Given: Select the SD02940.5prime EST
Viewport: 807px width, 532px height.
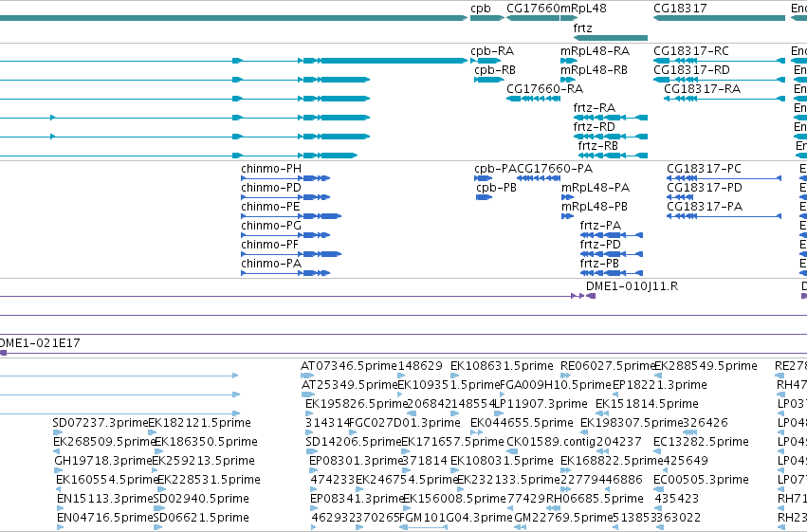Looking at the screenshot, I should pos(159,508).
